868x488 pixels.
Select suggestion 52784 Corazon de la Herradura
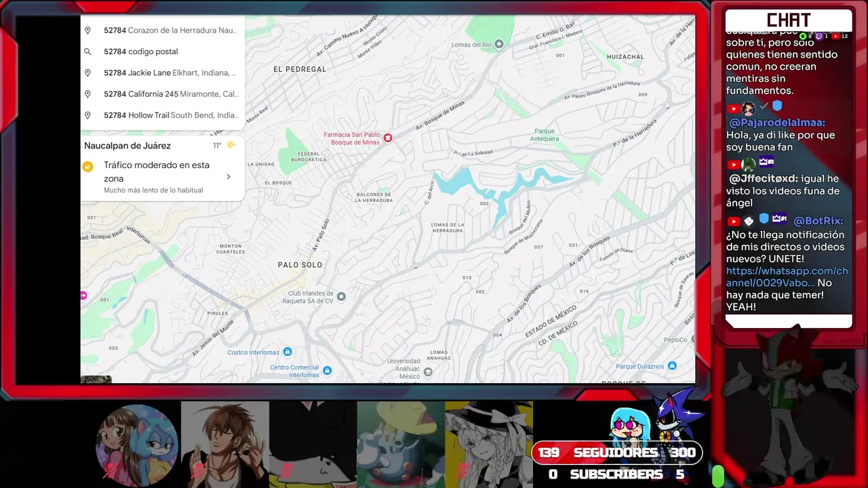(x=163, y=30)
